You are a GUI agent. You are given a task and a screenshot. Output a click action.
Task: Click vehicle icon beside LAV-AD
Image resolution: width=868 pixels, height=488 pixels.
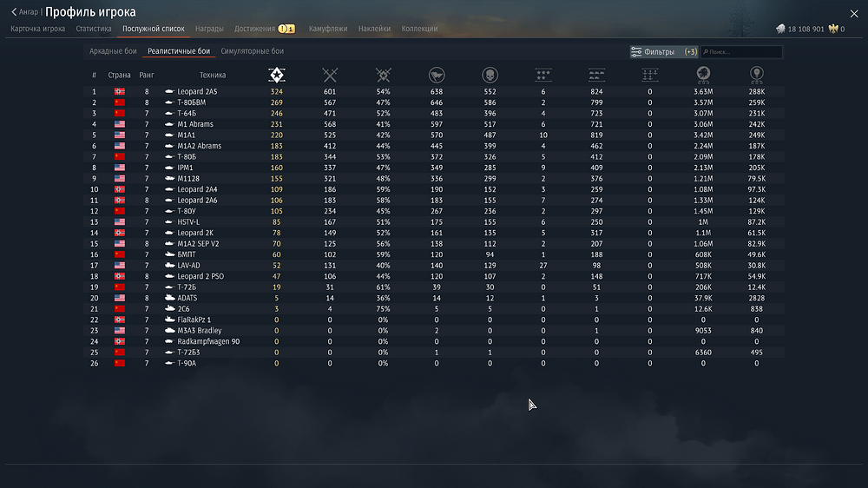pos(170,266)
